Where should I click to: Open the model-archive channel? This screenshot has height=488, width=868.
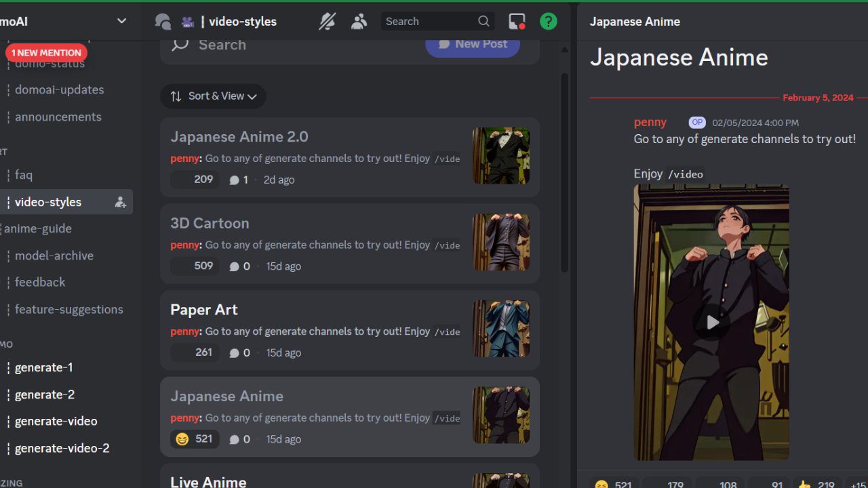tap(54, 256)
